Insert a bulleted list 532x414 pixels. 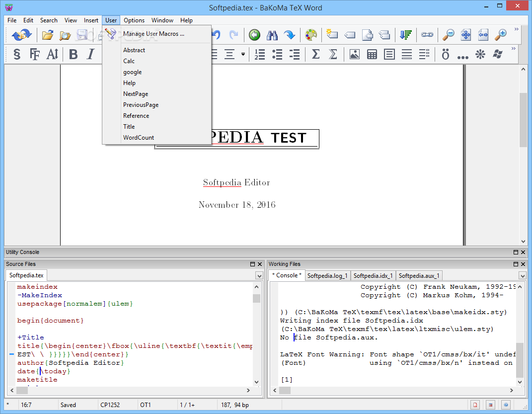(x=277, y=54)
